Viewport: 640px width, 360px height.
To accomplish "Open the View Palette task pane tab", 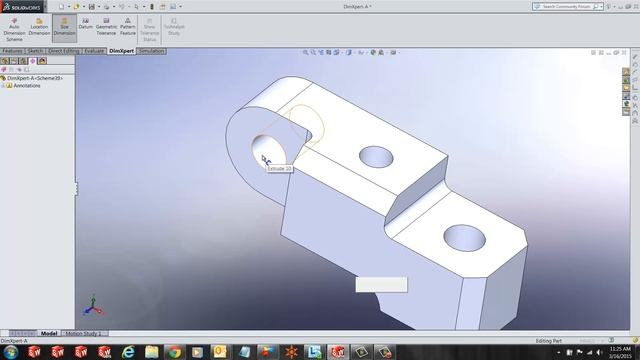I will pyautogui.click(x=626, y=96).
